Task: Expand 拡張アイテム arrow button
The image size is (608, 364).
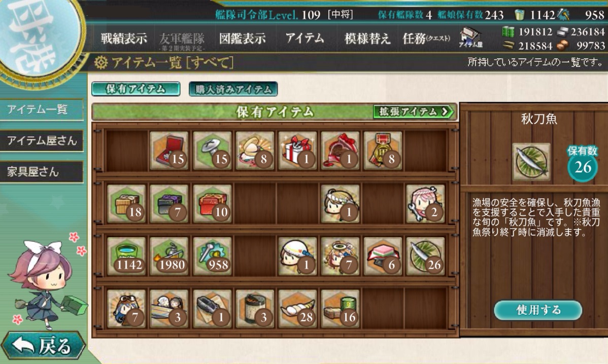Action: pyautogui.click(x=414, y=112)
